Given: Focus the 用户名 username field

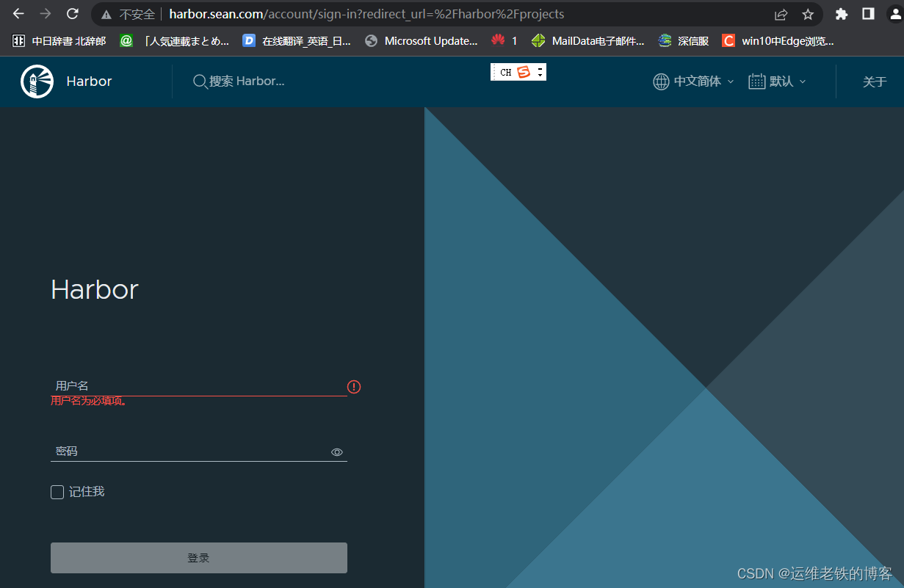Looking at the screenshot, I should click(199, 385).
